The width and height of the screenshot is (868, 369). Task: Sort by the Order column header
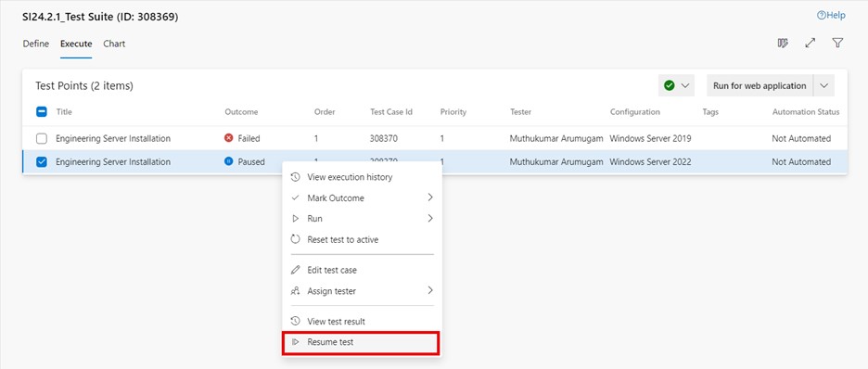point(325,112)
